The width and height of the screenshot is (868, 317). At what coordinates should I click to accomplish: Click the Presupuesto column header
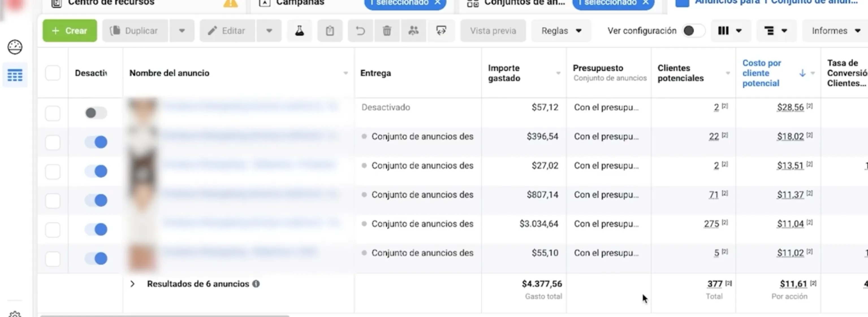598,68
